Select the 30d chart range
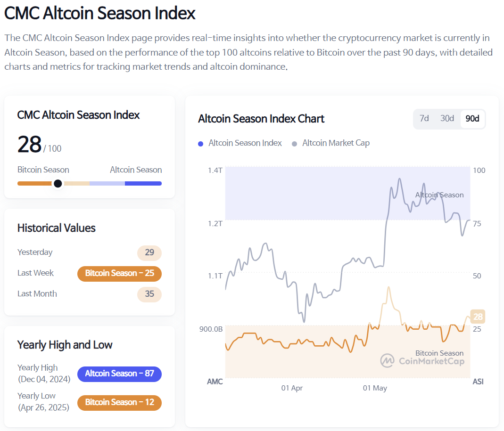504x431 pixels. 447,119
